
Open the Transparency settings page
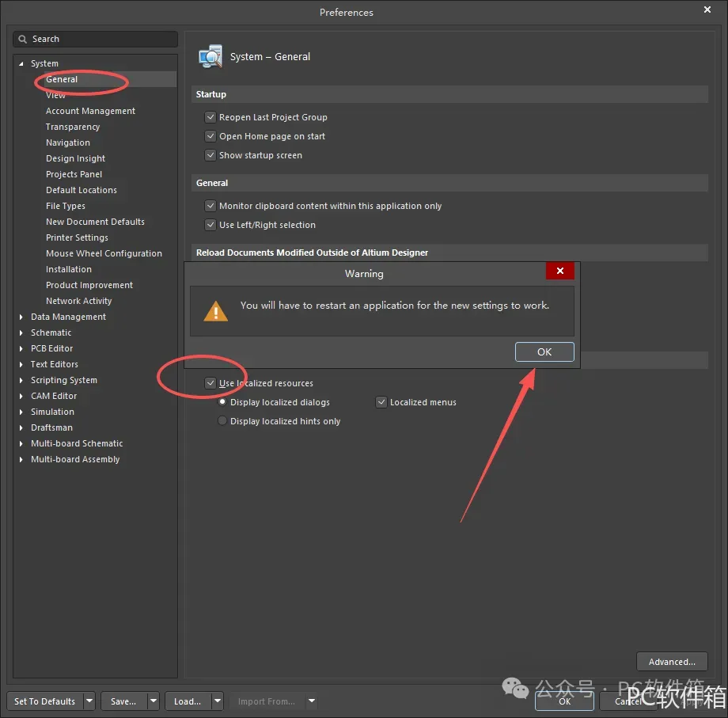73,127
